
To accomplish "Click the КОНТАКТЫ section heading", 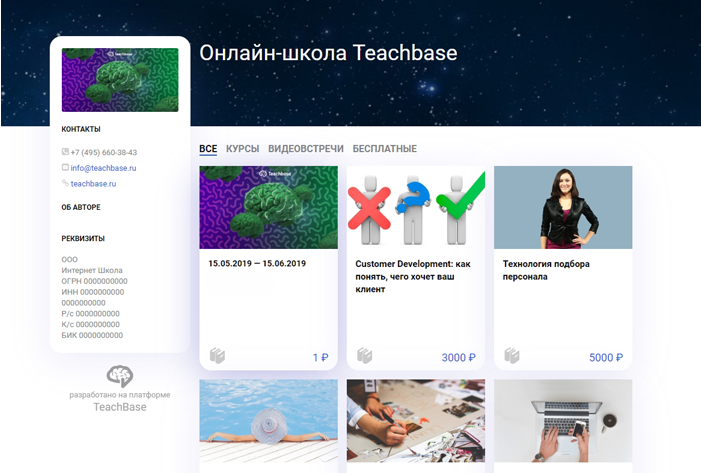I will pyautogui.click(x=81, y=129).
